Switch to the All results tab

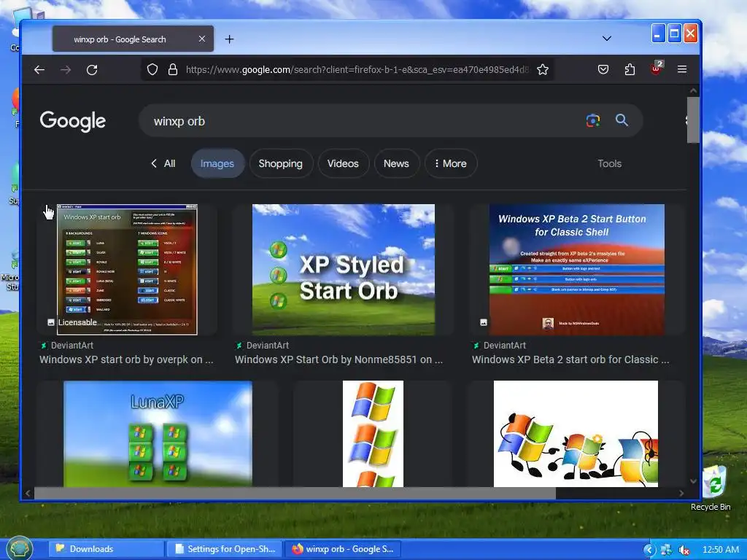point(163,163)
